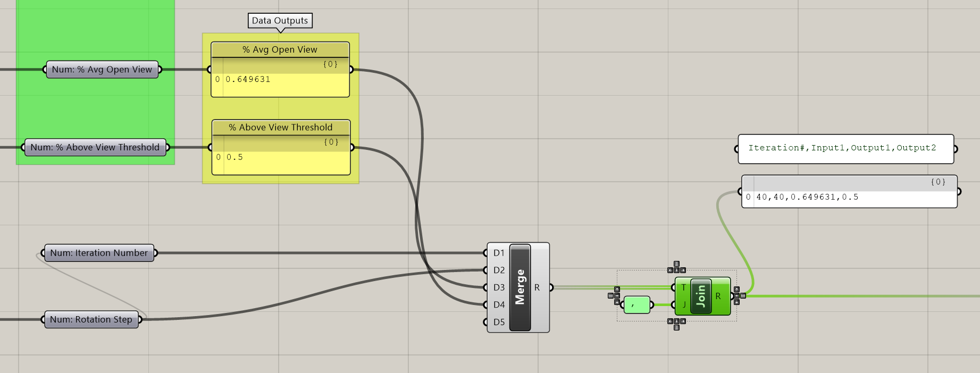Viewport: 980px width, 373px height.
Task: Click align-down arrow right of Join output
Action: [736, 302]
